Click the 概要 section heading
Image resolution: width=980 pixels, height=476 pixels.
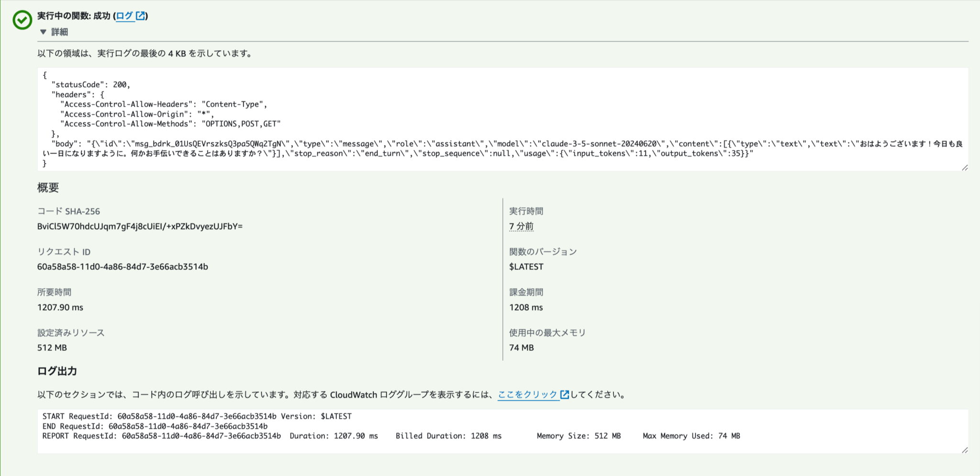(48, 188)
